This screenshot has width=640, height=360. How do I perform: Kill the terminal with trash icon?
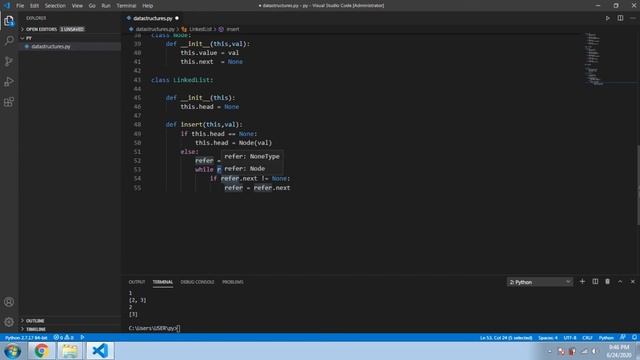[x=607, y=282]
